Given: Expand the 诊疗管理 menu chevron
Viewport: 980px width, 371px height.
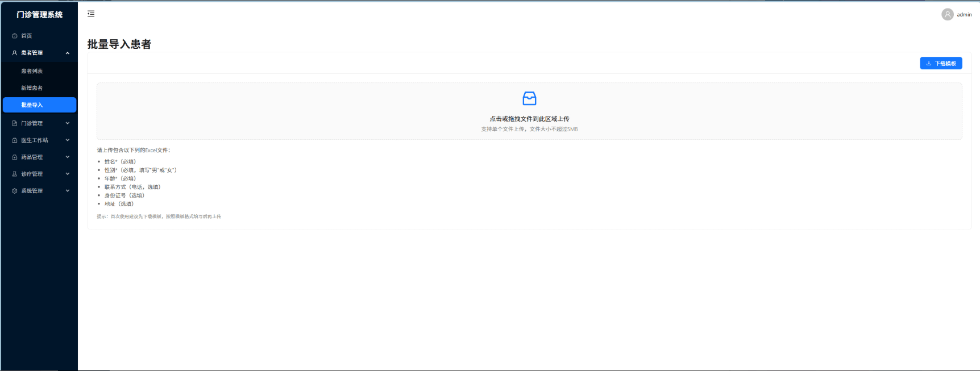Looking at the screenshot, I should 68,174.
